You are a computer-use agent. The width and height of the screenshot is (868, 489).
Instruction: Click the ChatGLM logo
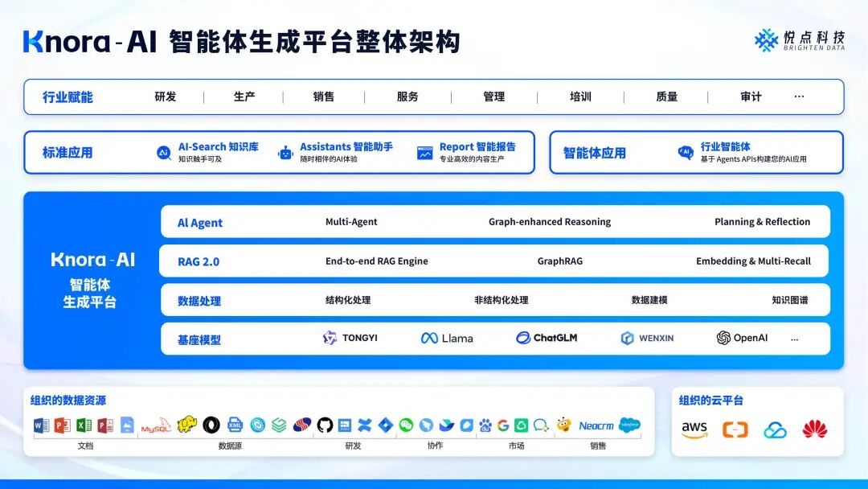547,338
